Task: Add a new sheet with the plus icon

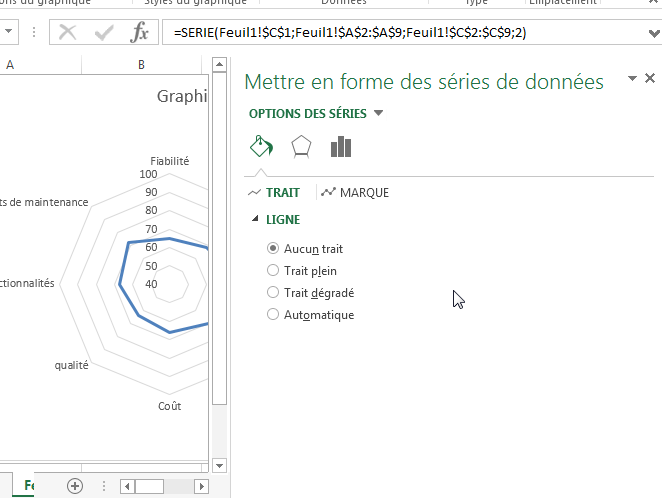Action: 75,486
